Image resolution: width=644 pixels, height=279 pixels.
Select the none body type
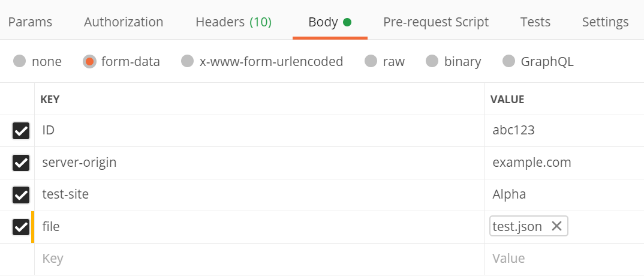pyautogui.click(x=20, y=61)
